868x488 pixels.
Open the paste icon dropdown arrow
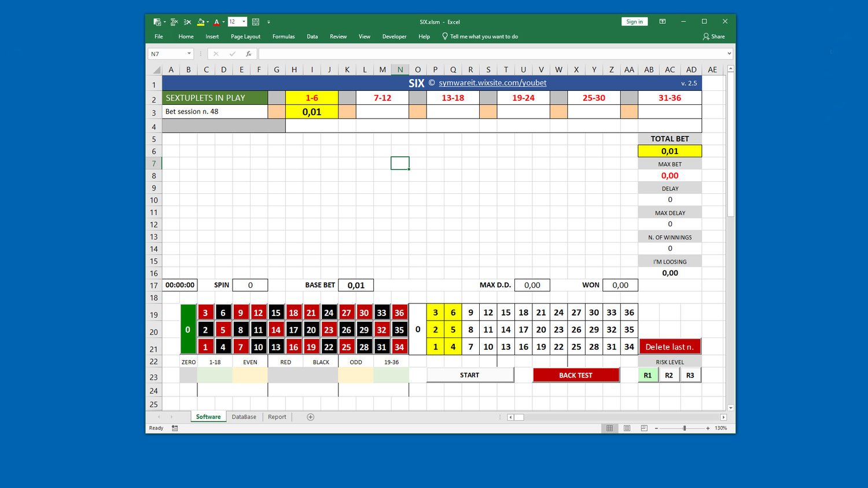point(164,23)
